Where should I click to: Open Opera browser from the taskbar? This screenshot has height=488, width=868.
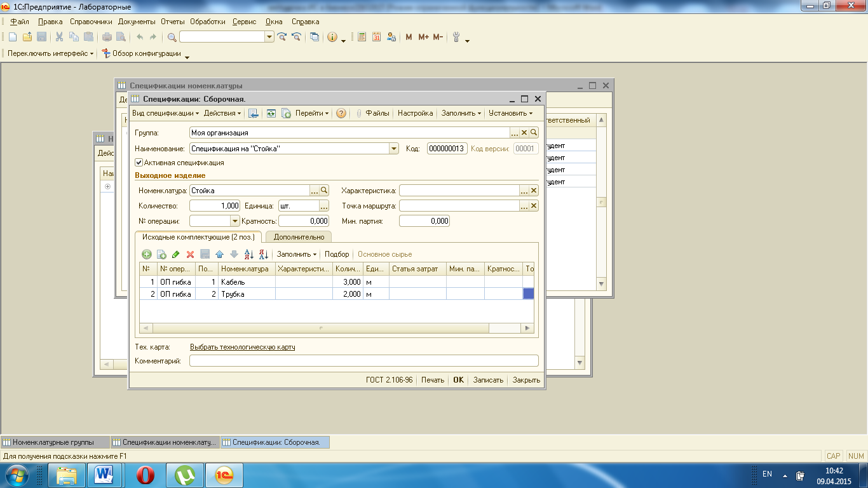point(146,475)
